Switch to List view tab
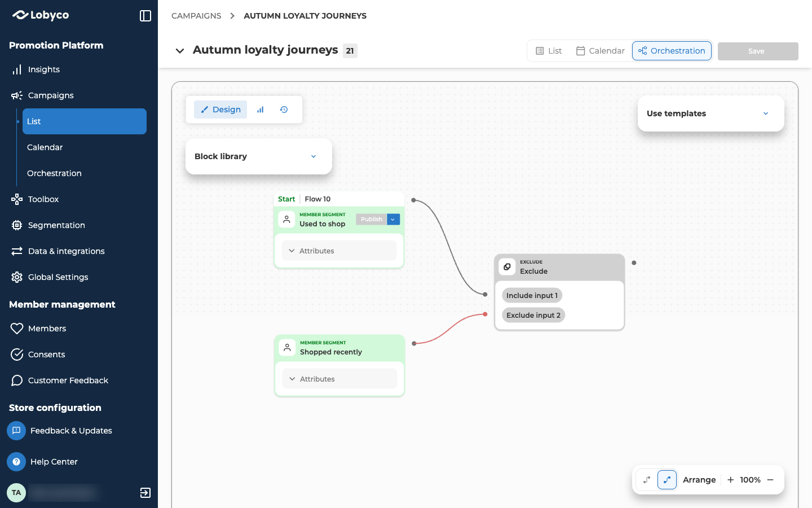The image size is (812, 508). tap(549, 51)
